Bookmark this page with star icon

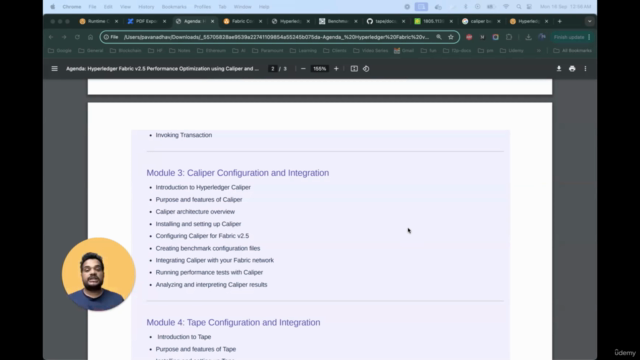tap(451, 37)
